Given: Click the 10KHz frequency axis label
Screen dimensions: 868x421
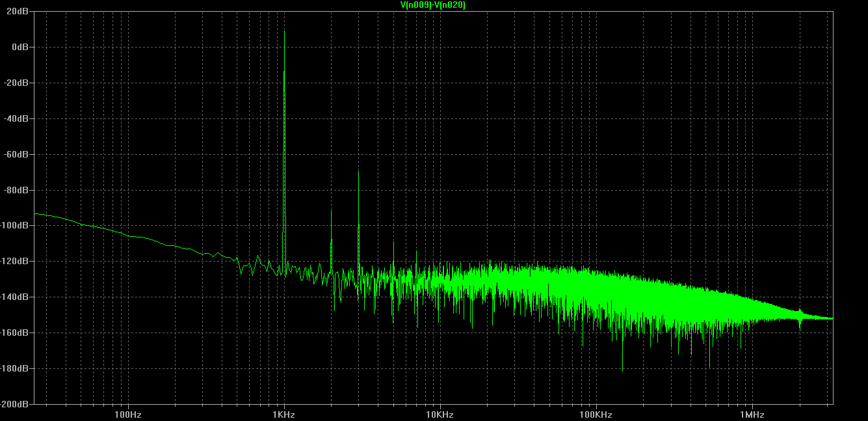Looking at the screenshot, I should (x=440, y=414).
